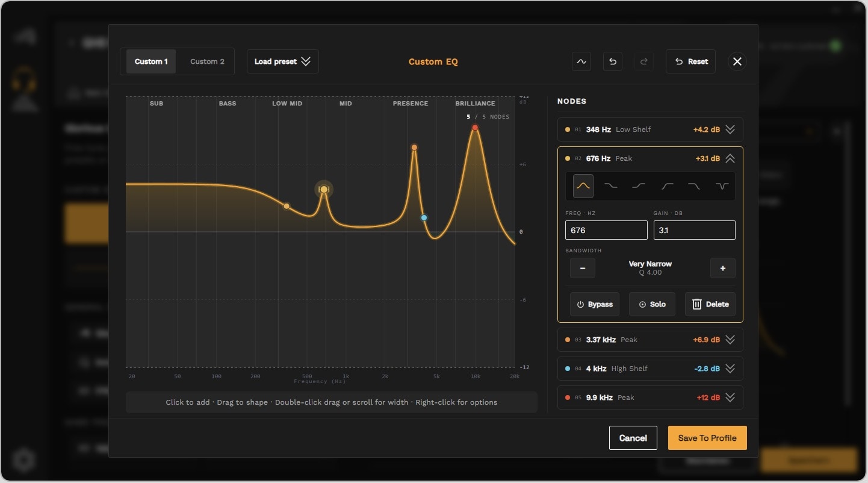The height and width of the screenshot is (483, 868).
Task: Decrease bandwidth with the minus button
Action: click(x=583, y=268)
